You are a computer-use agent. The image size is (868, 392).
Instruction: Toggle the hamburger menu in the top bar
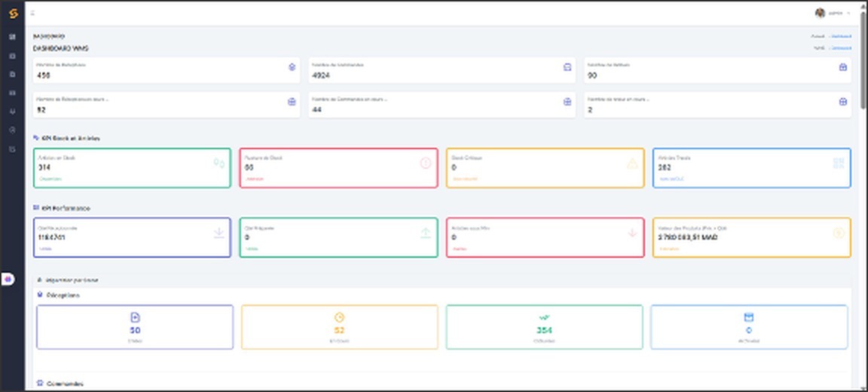pos(33,13)
